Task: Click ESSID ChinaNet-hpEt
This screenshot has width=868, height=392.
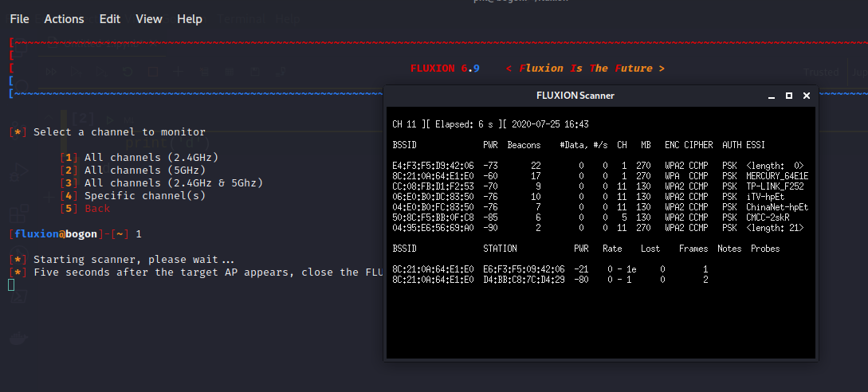Action: click(777, 207)
